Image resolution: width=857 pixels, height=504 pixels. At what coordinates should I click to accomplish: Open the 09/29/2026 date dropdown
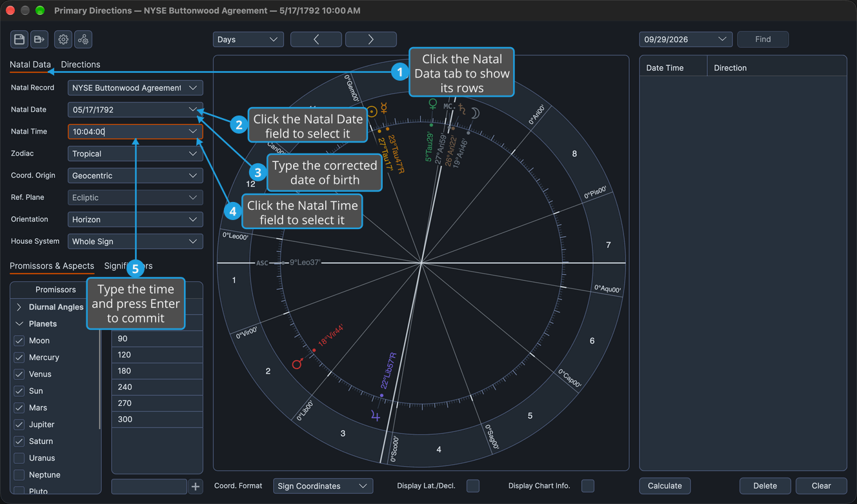685,39
